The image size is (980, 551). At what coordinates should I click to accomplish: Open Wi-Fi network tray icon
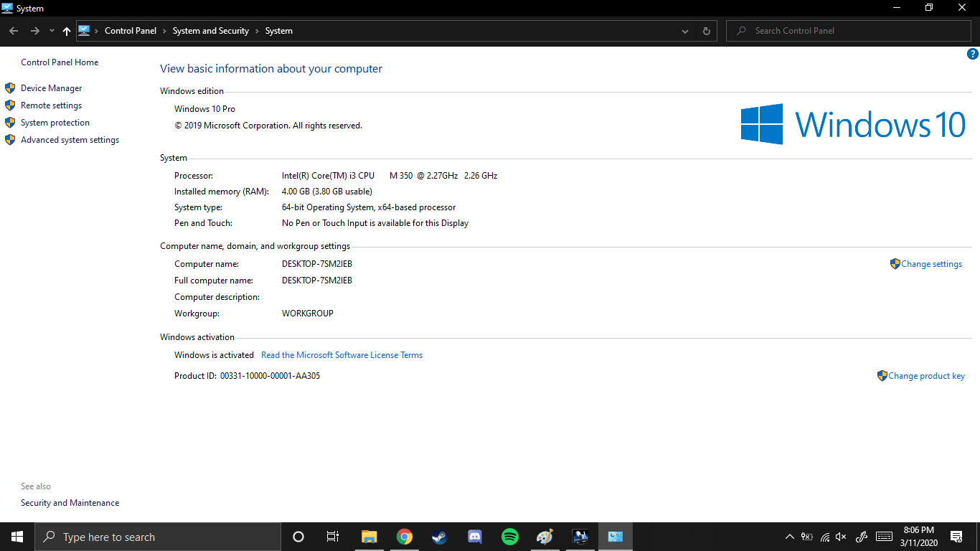825,537
